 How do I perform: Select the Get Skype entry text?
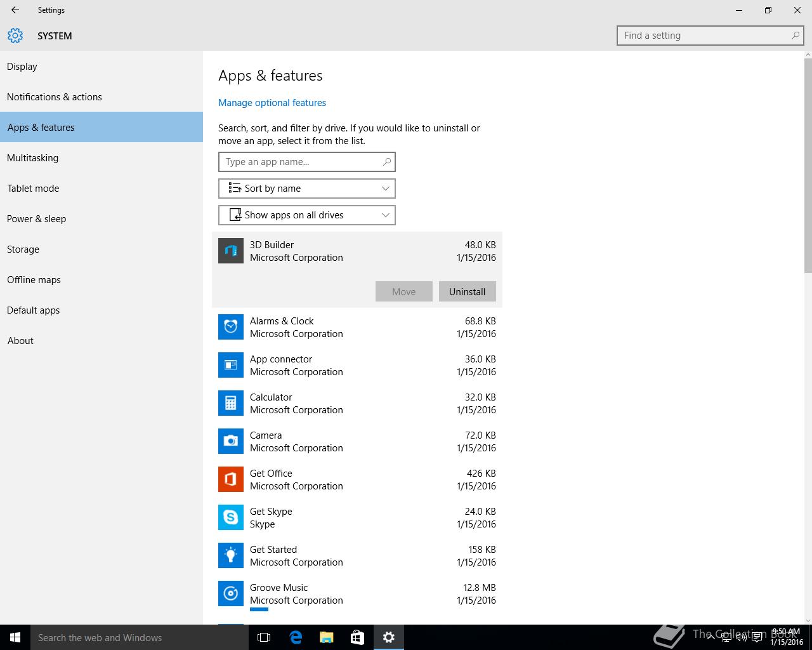pyautogui.click(x=271, y=512)
